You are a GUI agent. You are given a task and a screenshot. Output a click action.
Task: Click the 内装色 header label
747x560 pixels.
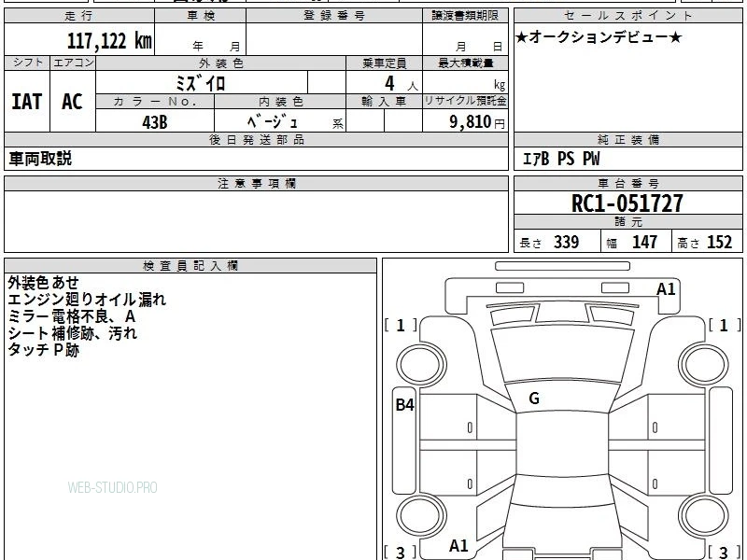pos(280,102)
